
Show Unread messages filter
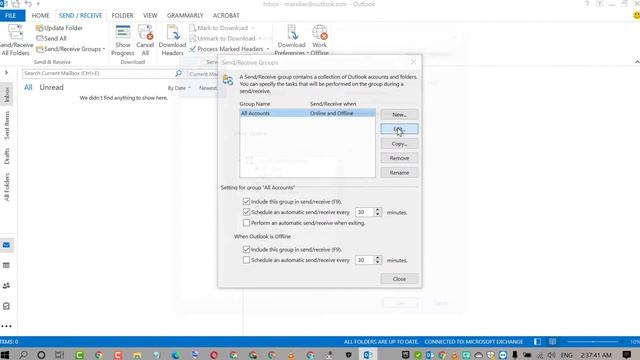click(x=51, y=87)
